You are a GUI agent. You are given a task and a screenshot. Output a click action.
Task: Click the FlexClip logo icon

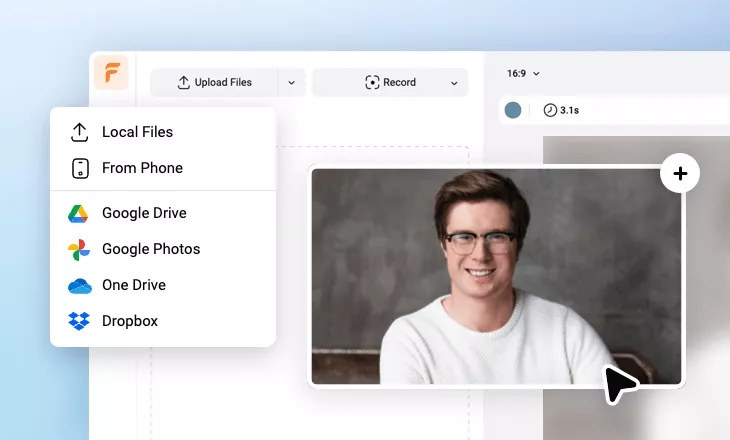pyautogui.click(x=111, y=74)
